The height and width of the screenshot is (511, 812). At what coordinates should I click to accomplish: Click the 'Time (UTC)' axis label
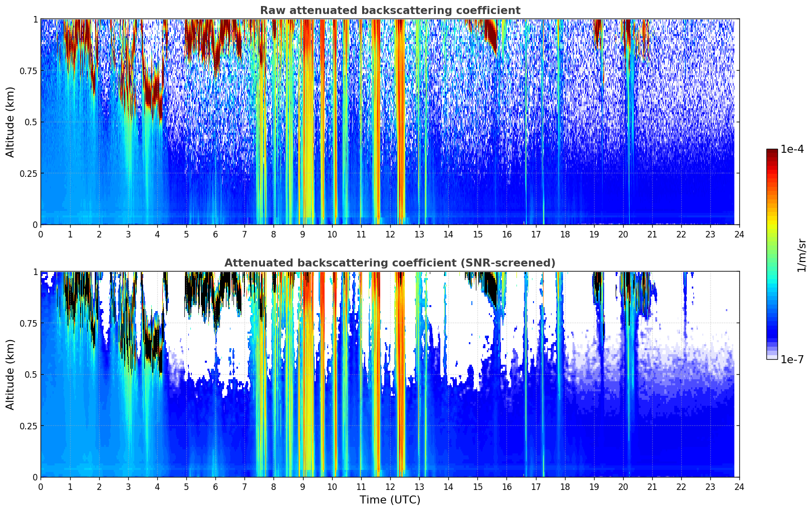[390, 499]
